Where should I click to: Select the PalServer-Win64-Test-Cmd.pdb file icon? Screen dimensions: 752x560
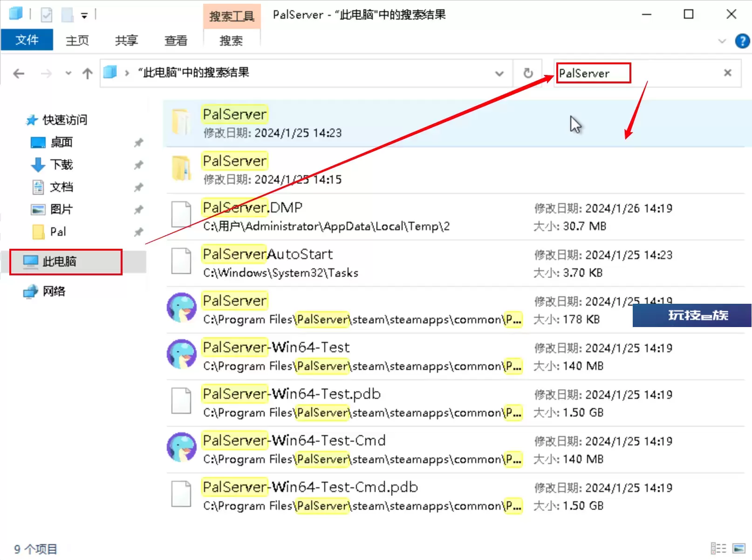[x=181, y=494]
